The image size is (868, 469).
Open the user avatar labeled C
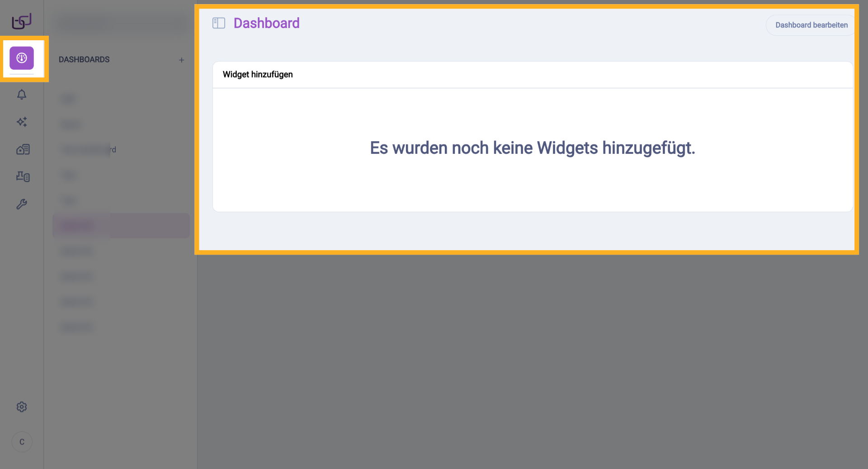click(x=22, y=442)
